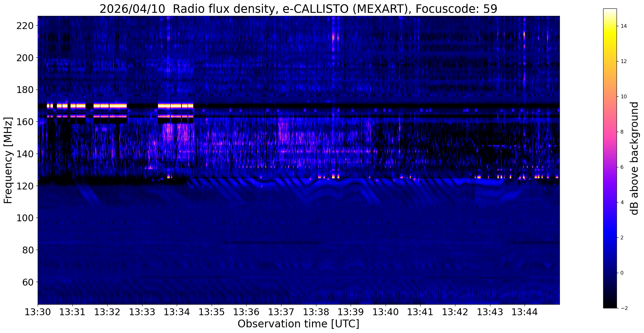Click the 140 MHz frequency tick label
The width and height of the screenshot is (644, 333).
pyautogui.click(x=25, y=154)
